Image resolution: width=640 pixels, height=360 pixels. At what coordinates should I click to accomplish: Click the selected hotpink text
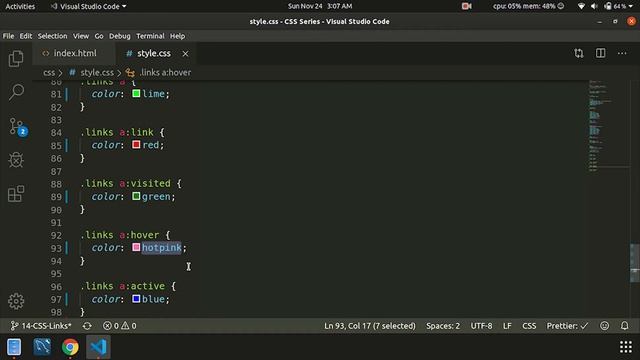[162, 247]
